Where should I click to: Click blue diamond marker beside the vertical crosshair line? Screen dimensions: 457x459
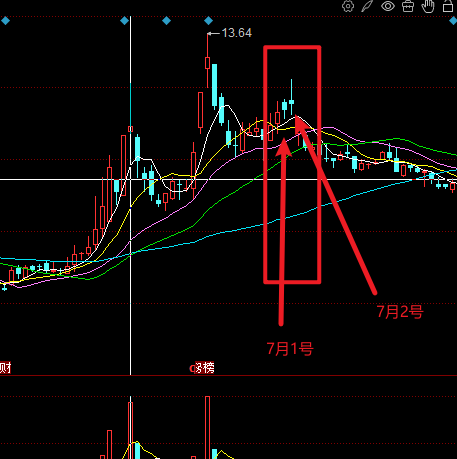tap(124, 21)
